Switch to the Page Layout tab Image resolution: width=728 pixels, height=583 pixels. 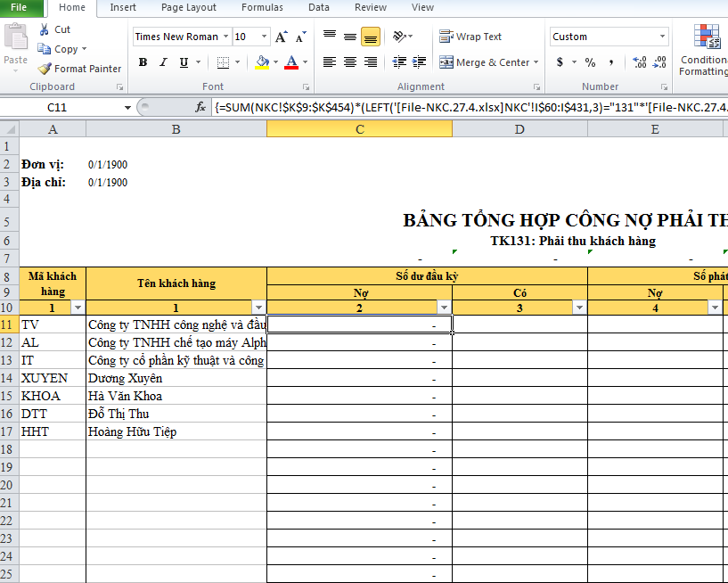point(189,7)
